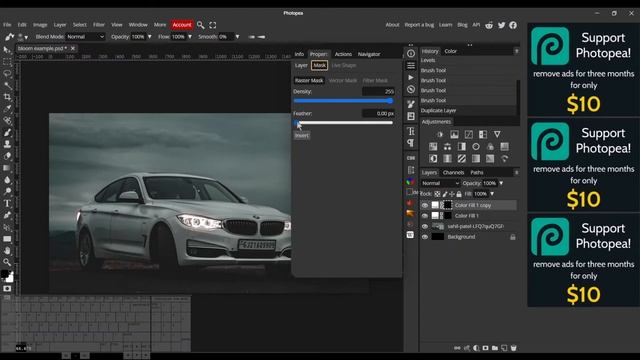This screenshot has height=360, width=640.
Task: Select the Magic Wand tool
Action: (x=7, y=85)
